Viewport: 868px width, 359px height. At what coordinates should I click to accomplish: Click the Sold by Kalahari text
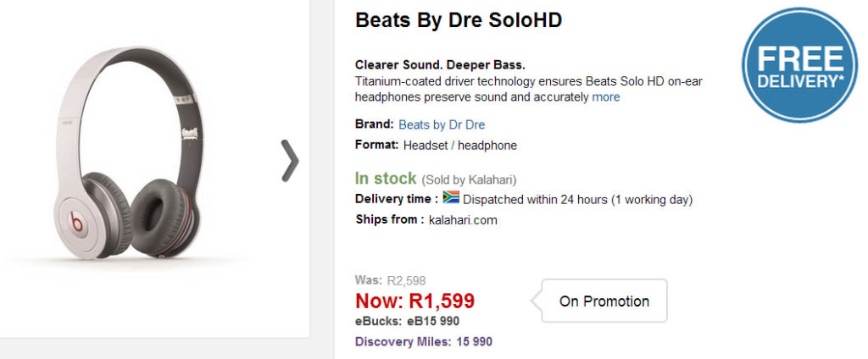click(469, 179)
